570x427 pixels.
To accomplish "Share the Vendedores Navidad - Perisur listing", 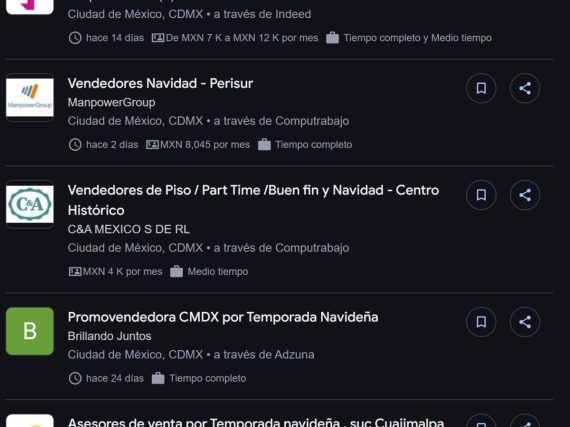I will pyautogui.click(x=525, y=88).
